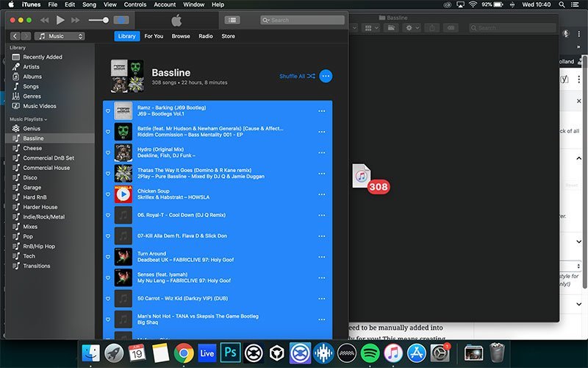Viewport: 588px width, 368px height.
Task: Open the App Store from the Dock
Action: [417, 353]
